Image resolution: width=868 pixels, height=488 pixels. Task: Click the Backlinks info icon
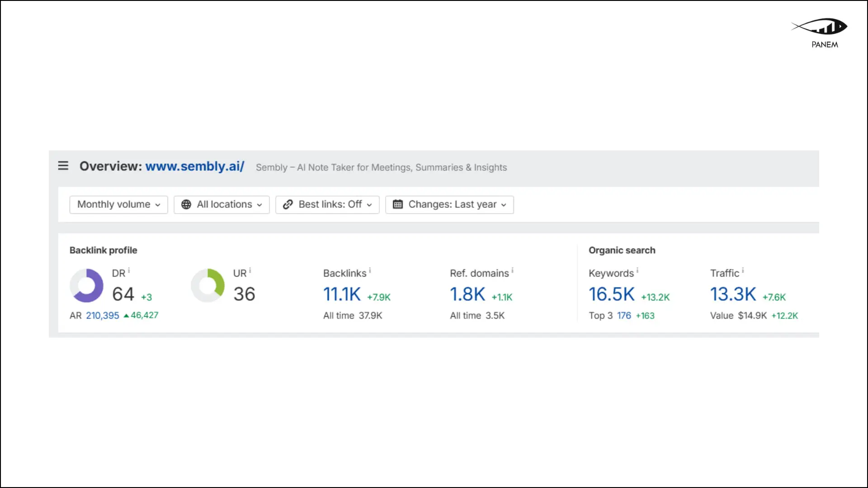[370, 271]
